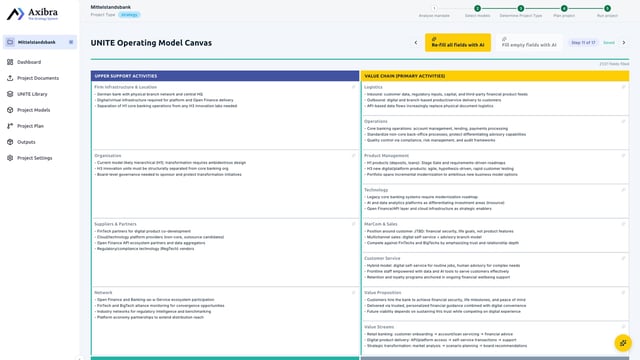Screen dimensions: 640x360
Task: Open the floating yellow AI assistant button
Action: tap(623, 343)
